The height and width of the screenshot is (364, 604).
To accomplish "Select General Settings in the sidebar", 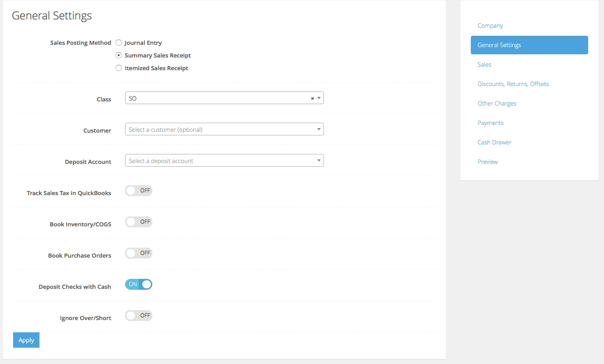I will [x=529, y=45].
